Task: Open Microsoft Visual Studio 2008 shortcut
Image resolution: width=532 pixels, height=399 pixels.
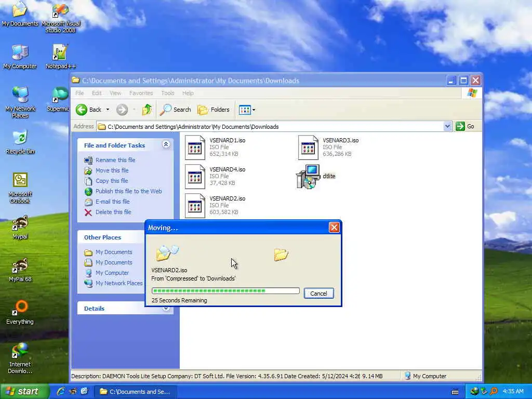Action: (60, 17)
